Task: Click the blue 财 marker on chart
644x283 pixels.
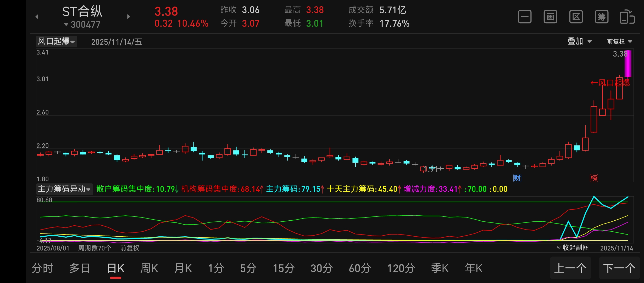Action: pyautogui.click(x=517, y=178)
